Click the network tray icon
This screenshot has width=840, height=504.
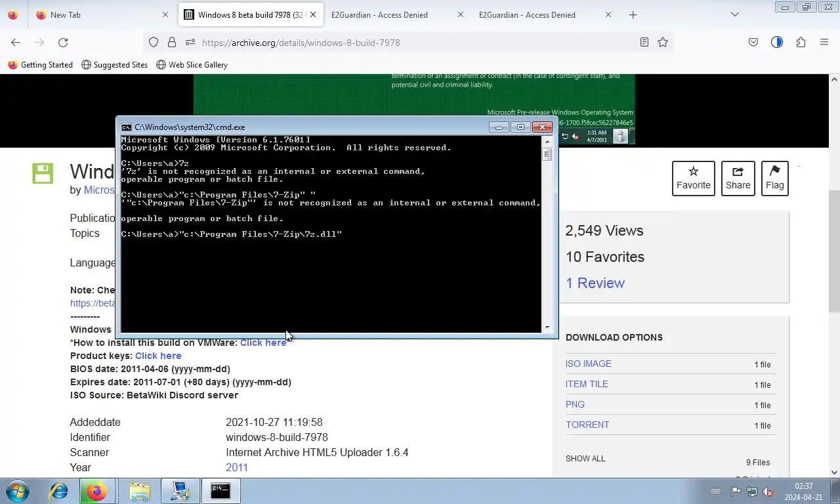[x=752, y=492]
